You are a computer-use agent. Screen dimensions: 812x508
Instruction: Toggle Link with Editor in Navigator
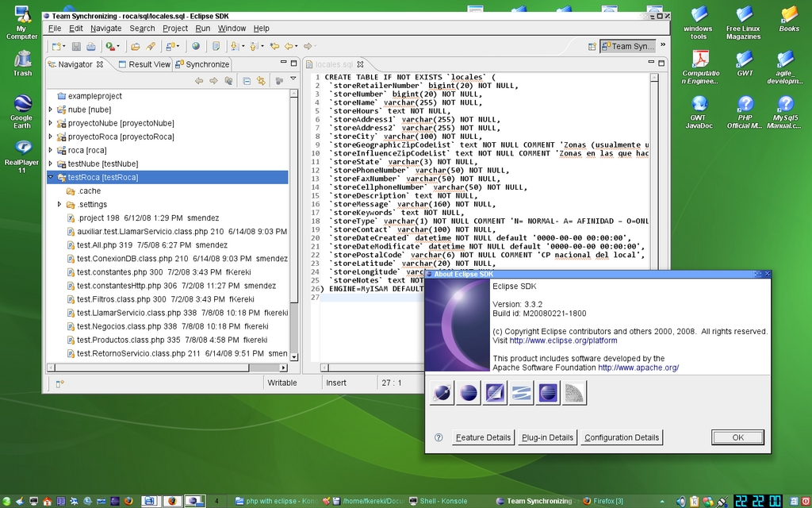[x=261, y=80]
